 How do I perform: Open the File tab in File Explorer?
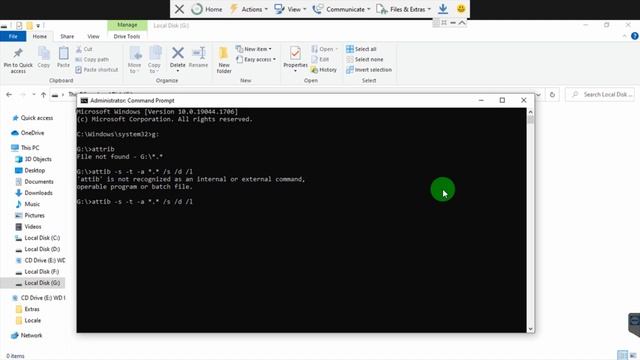[13, 36]
